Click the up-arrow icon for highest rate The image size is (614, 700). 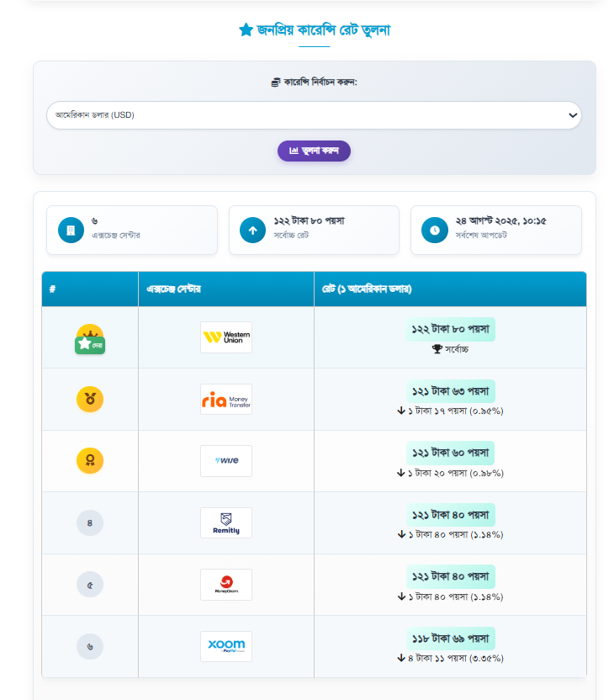pos(252,230)
